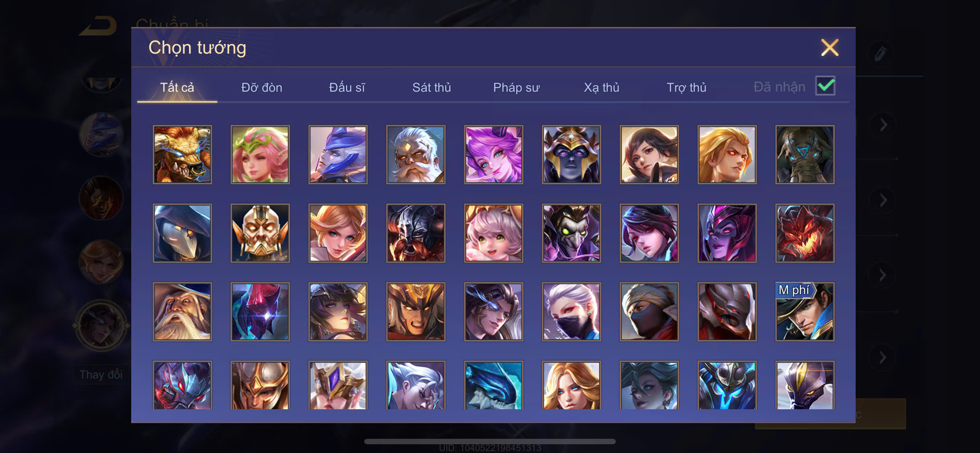This screenshot has height=453, width=980.
Task: Expand the first right-side chevron row
Action: click(883, 125)
